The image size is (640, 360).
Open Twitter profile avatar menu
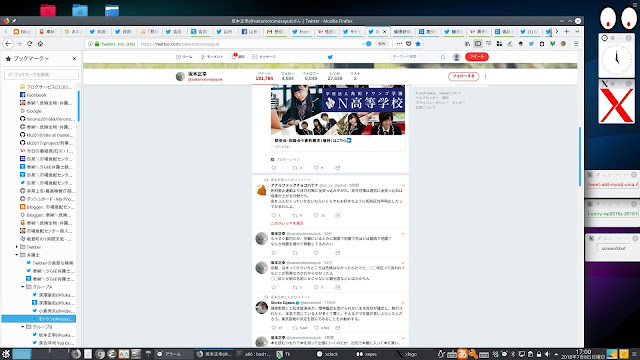pos(457,57)
